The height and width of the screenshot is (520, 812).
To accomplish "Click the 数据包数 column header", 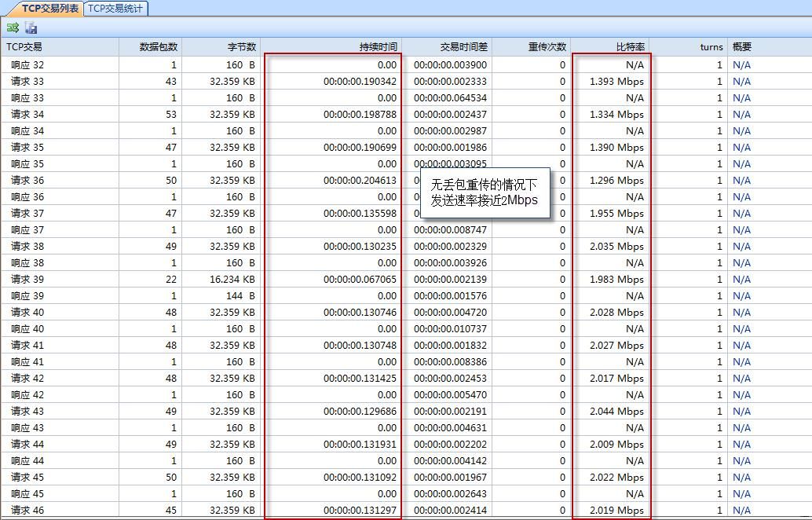I will (158, 47).
